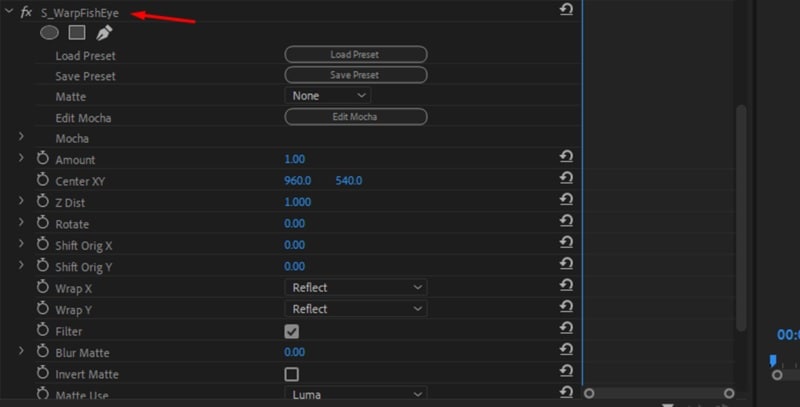This screenshot has height=407, width=800.
Task: Open the Matte dropdown set to None
Action: (328, 96)
